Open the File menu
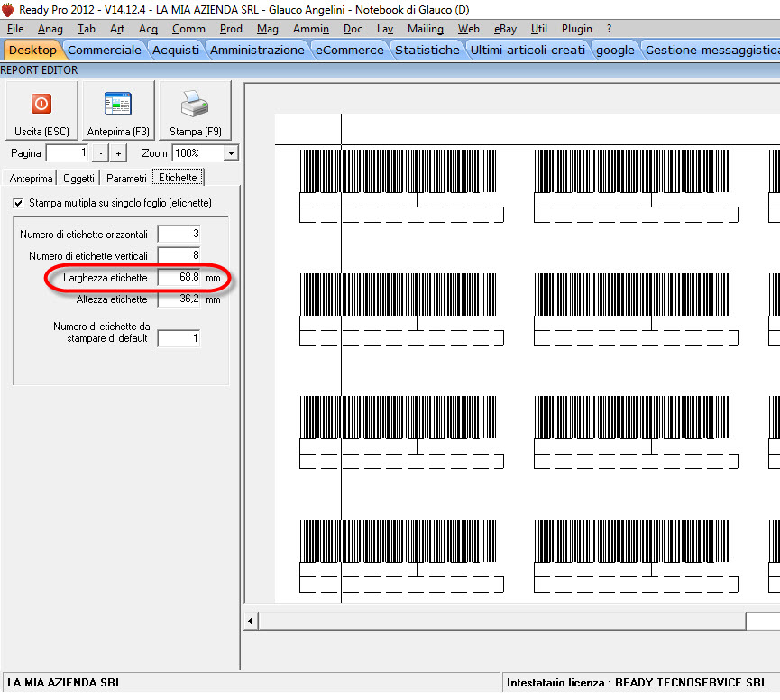Image resolution: width=780 pixels, height=700 pixels. (x=15, y=29)
